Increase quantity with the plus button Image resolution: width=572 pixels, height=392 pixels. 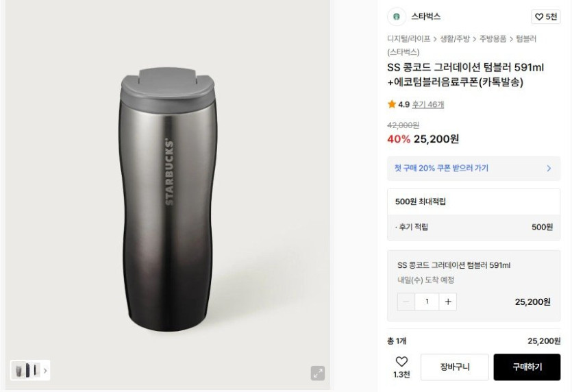click(x=448, y=302)
